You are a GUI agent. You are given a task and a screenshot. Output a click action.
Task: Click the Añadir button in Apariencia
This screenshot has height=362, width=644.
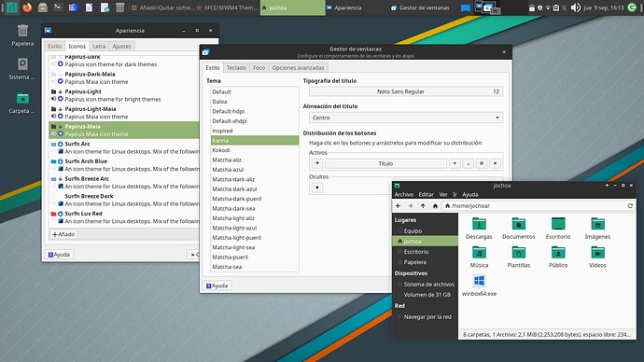pos(63,234)
